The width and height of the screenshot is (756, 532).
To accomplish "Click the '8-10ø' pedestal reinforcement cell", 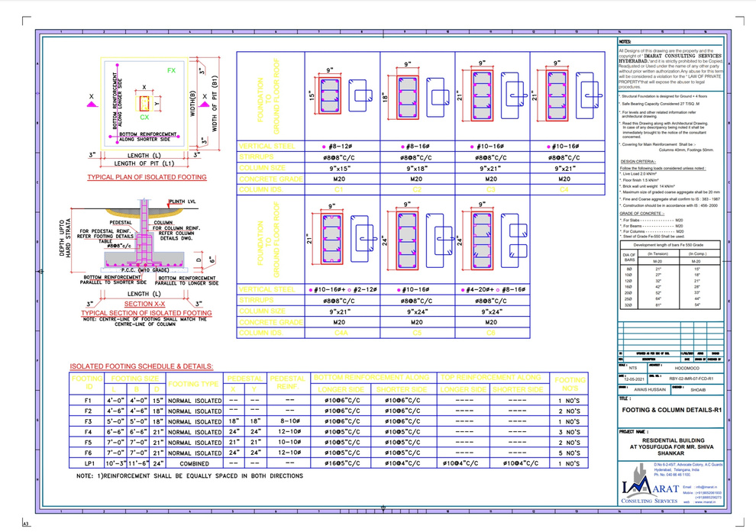I will pos(290,421).
